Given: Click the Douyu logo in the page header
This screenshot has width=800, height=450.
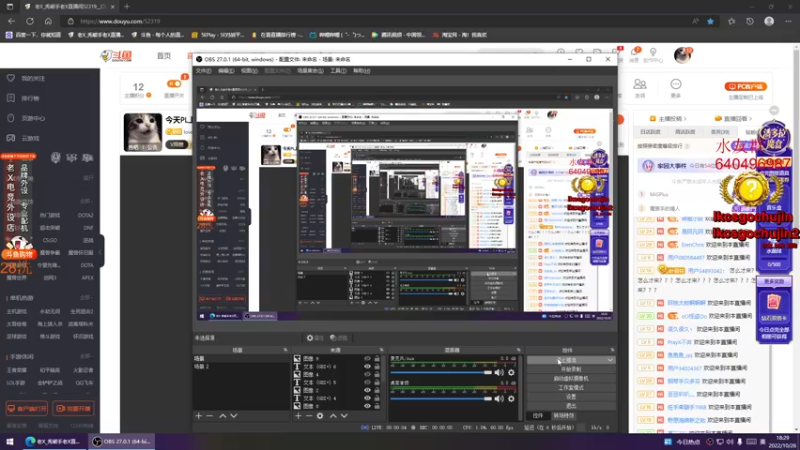Looking at the screenshot, I should 117,56.
